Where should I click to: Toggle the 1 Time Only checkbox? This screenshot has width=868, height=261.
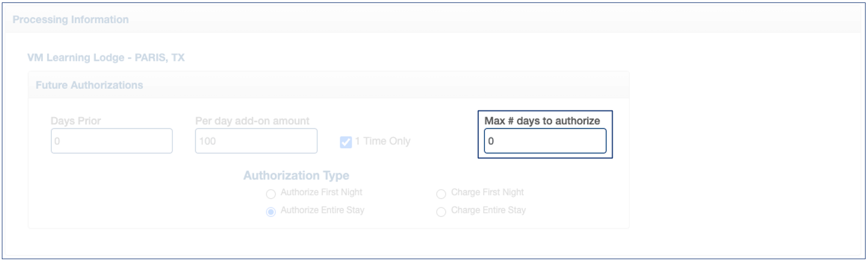tap(346, 142)
